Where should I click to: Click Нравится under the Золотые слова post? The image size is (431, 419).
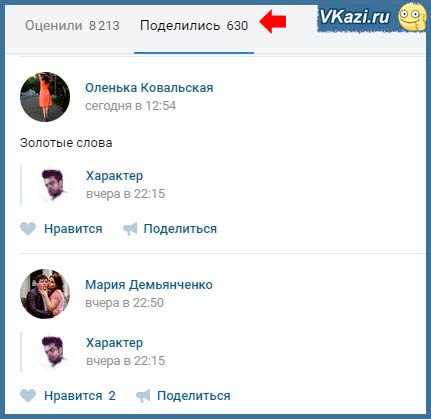click(73, 229)
